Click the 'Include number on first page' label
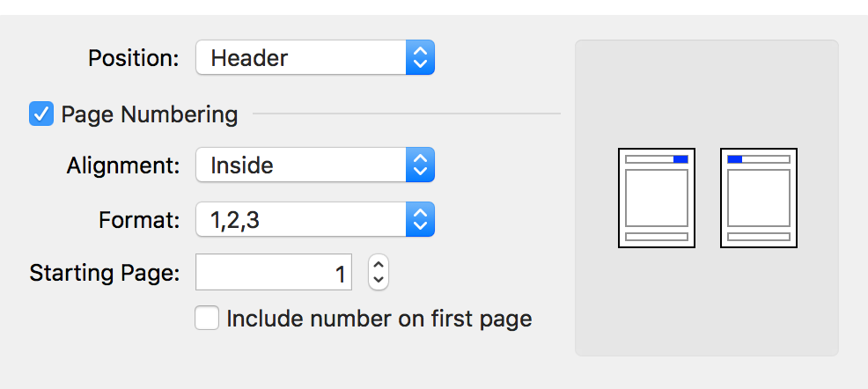Image resolution: width=868 pixels, height=389 pixels. tap(379, 318)
